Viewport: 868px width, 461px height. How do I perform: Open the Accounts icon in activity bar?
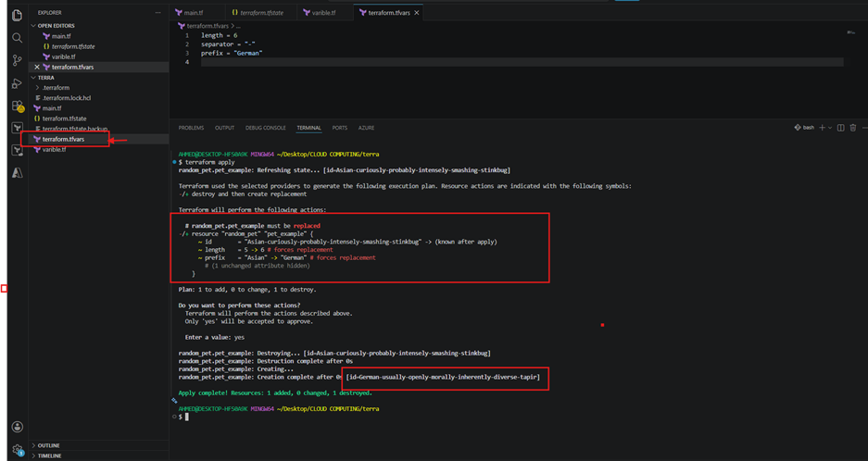18,427
